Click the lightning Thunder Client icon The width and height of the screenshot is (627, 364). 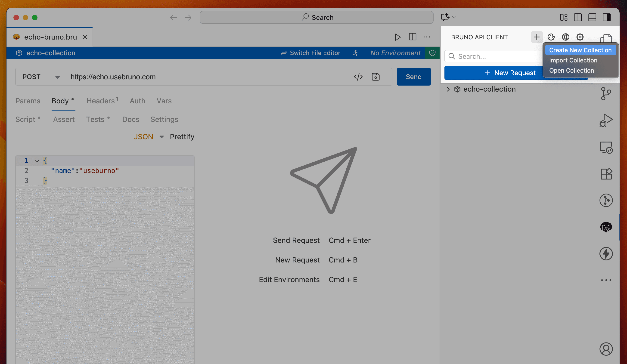tap(606, 254)
